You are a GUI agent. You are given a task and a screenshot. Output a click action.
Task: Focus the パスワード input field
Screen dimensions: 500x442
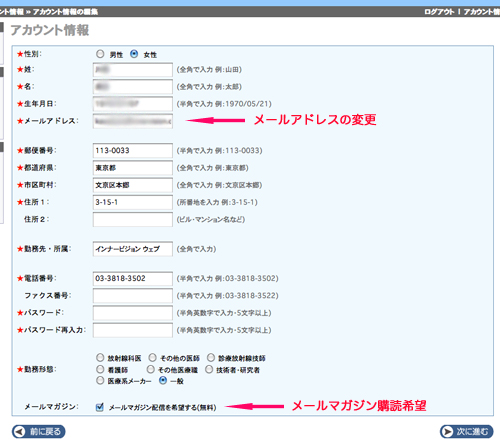click(133, 313)
